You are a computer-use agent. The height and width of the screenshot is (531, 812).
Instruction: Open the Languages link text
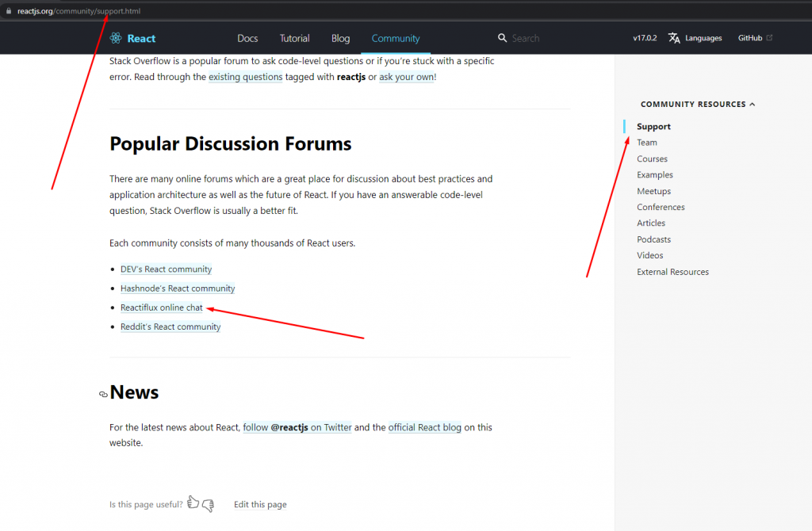[703, 38]
